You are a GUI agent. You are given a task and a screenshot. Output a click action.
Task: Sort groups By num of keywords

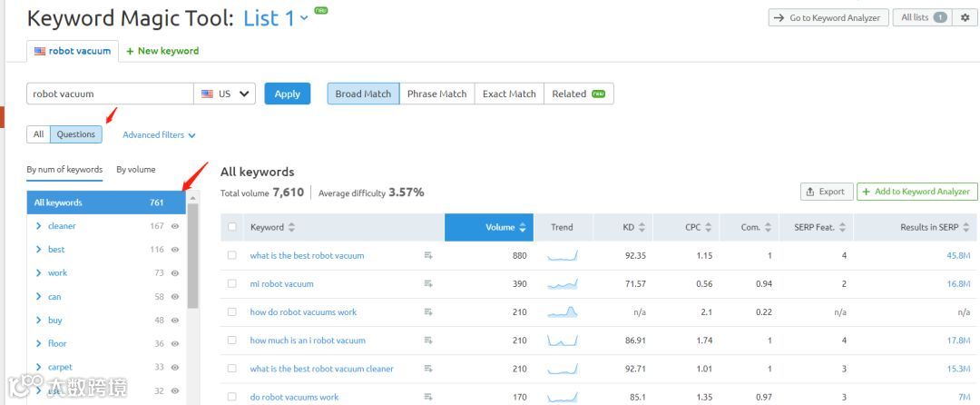tap(64, 170)
